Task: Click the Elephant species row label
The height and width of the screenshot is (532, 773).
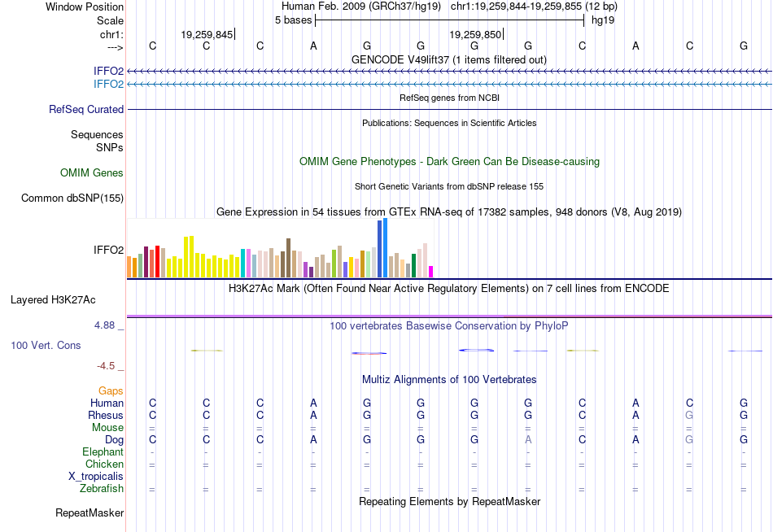Action: tap(103, 452)
